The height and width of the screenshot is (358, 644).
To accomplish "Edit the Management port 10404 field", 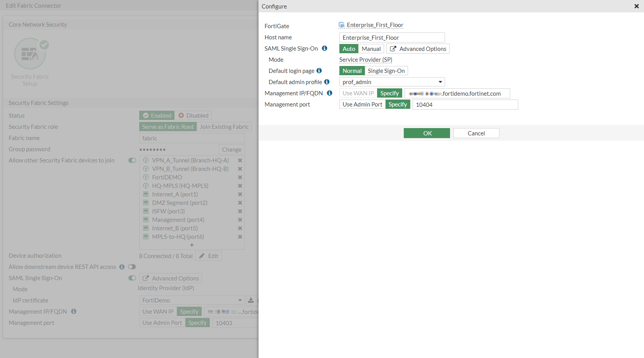I will pos(465,105).
